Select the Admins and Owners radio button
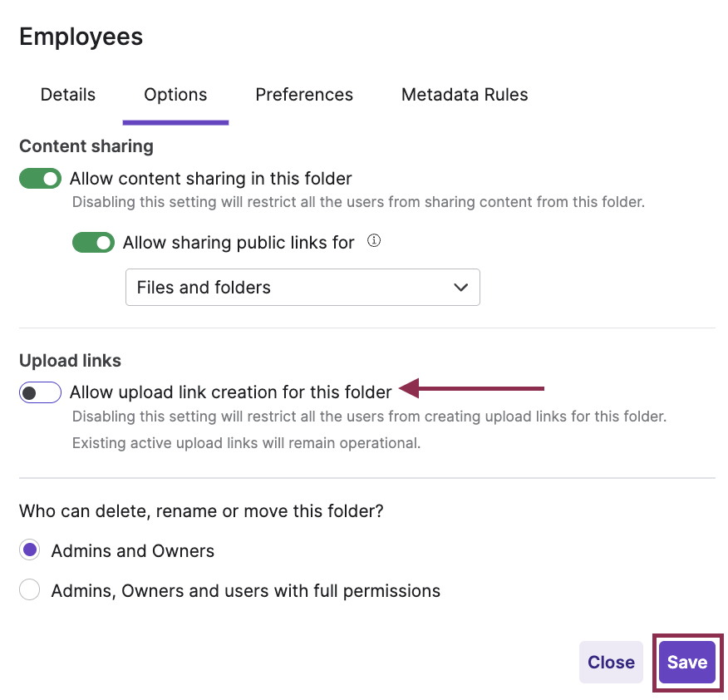This screenshot has width=728, height=700. point(30,550)
